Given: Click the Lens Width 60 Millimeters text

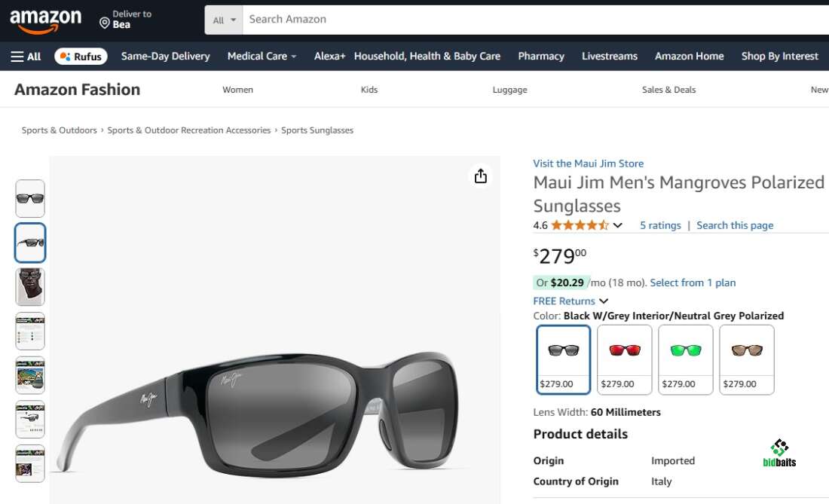Looking at the screenshot, I should [597, 413].
